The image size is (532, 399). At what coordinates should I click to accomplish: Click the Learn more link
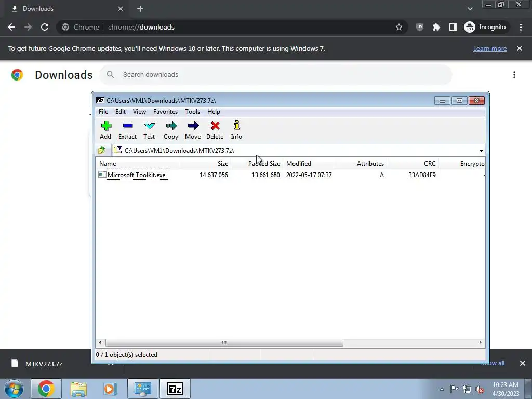[x=490, y=48]
